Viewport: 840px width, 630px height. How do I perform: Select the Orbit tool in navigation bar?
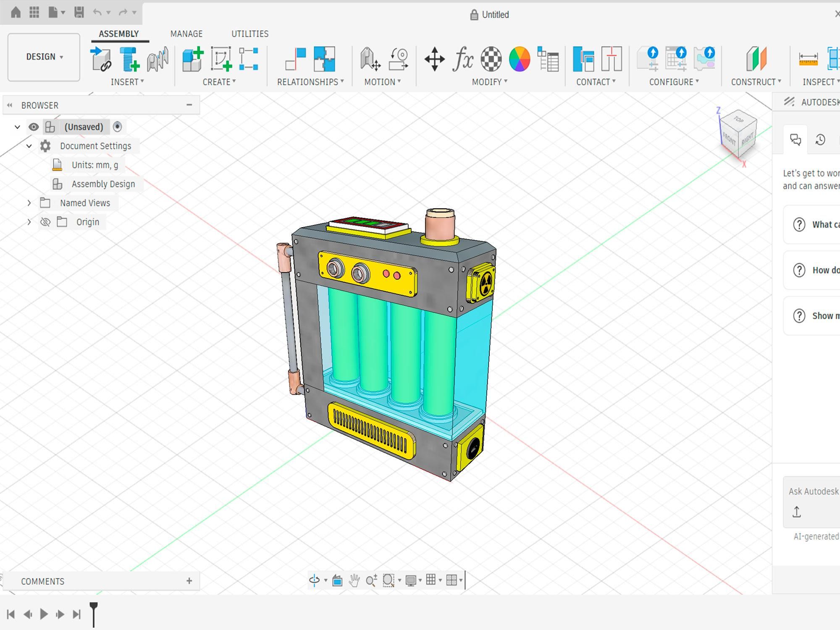(315, 580)
